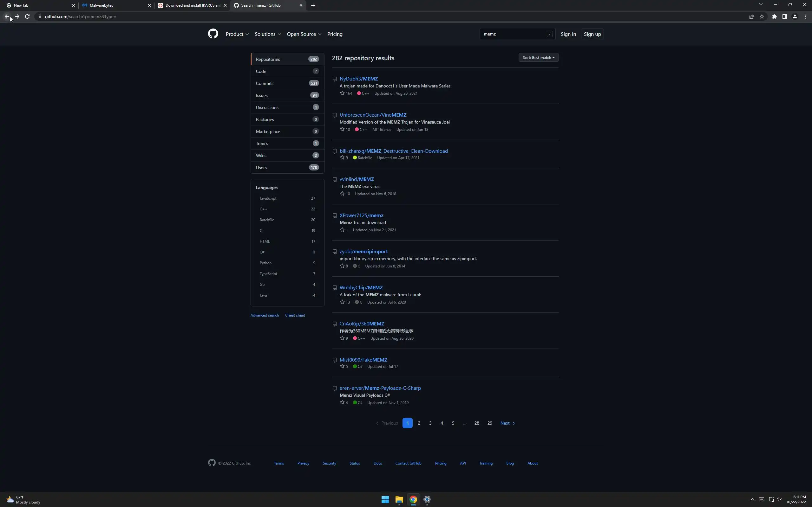Open the UnforeseenOcean/VineMEMZ repository link
This screenshot has height=507, width=812.
click(372, 115)
